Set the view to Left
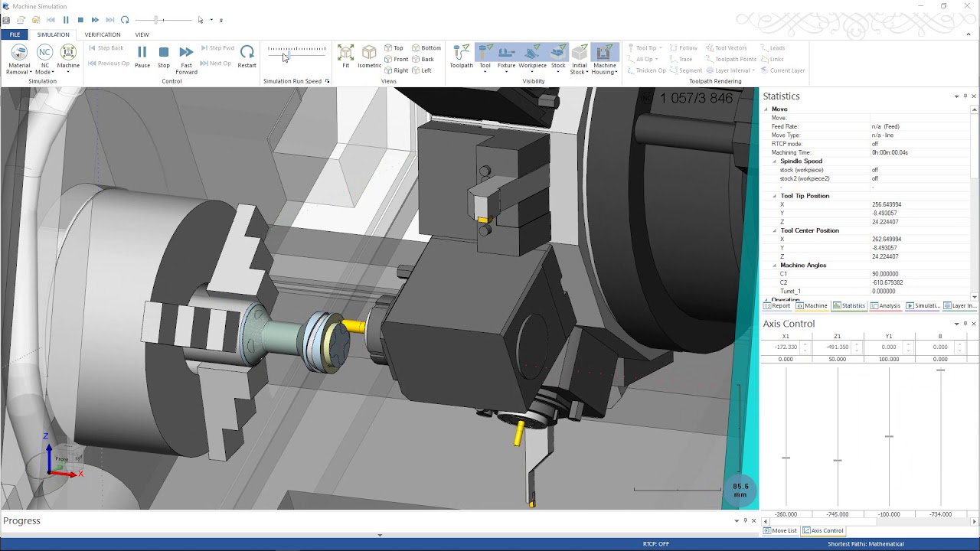Image resolution: width=980 pixels, height=551 pixels. 422,70
